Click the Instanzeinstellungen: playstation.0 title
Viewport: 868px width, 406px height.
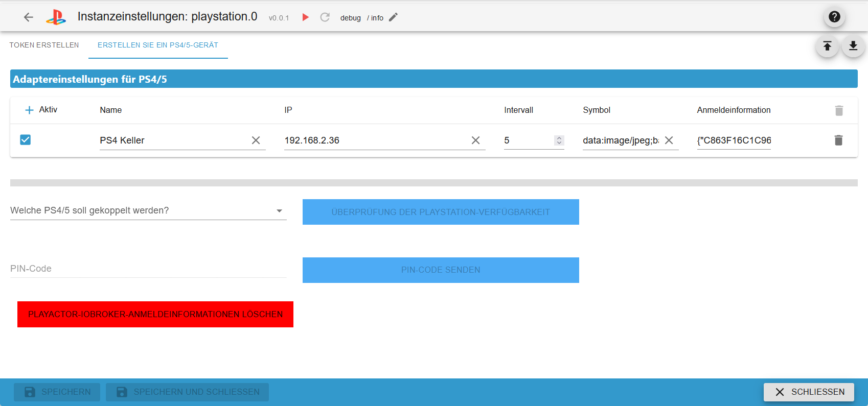pyautogui.click(x=168, y=16)
